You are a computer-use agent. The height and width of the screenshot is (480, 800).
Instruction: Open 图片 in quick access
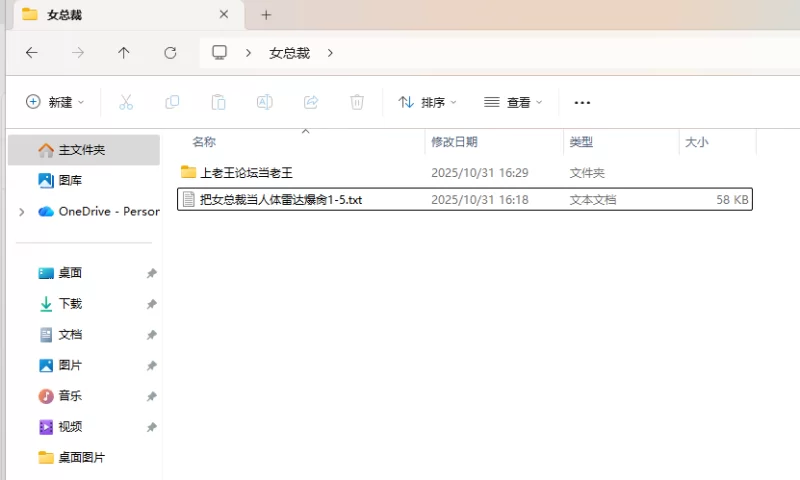pyautogui.click(x=70, y=365)
